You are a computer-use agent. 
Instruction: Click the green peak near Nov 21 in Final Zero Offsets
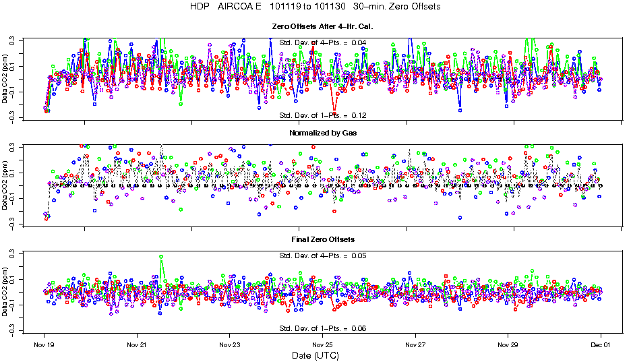pyautogui.click(x=161, y=257)
